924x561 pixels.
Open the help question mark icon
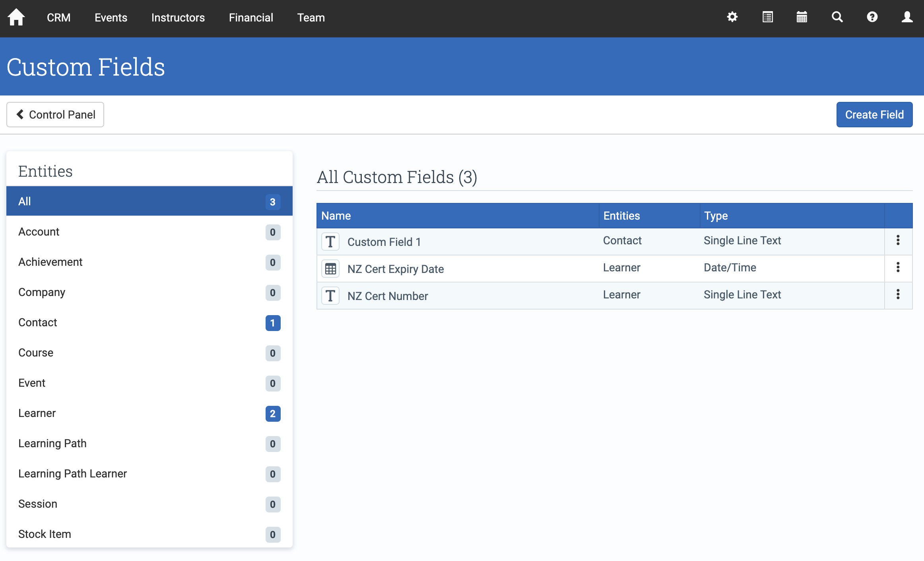(872, 17)
